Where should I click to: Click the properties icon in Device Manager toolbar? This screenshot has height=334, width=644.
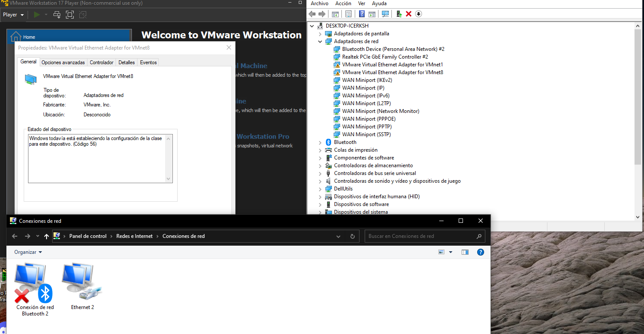[x=348, y=14]
